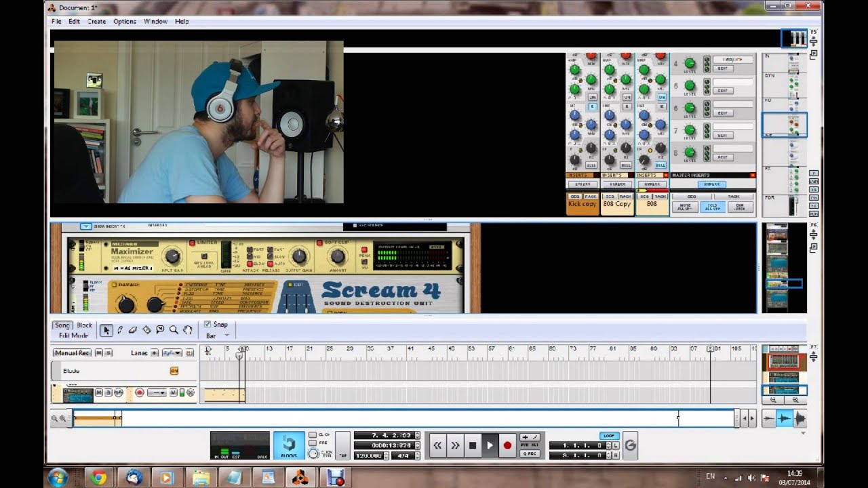868x488 pixels.
Task: Click the Master Inserts Bypass button
Action: pyautogui.click(x=712, y=184)
